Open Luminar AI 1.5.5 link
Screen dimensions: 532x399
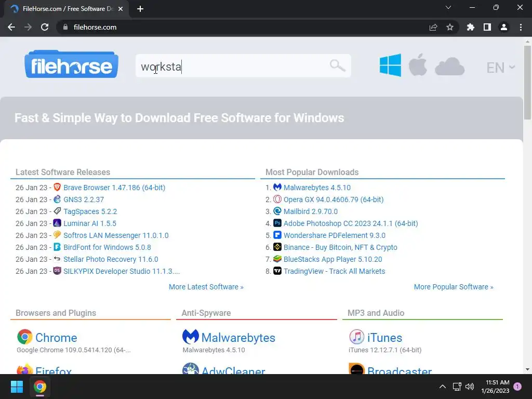pos(90,223)
